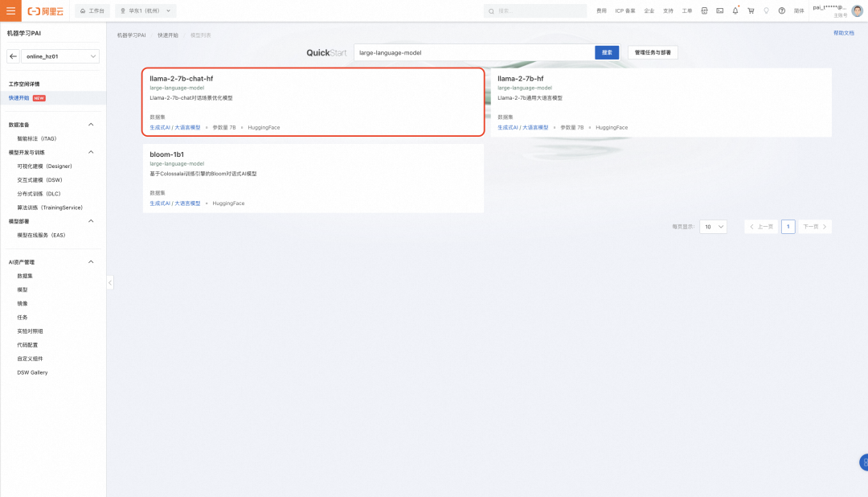
Task: Open the online_hz01 workspace dropdown
Action: [x=60, y=56]
